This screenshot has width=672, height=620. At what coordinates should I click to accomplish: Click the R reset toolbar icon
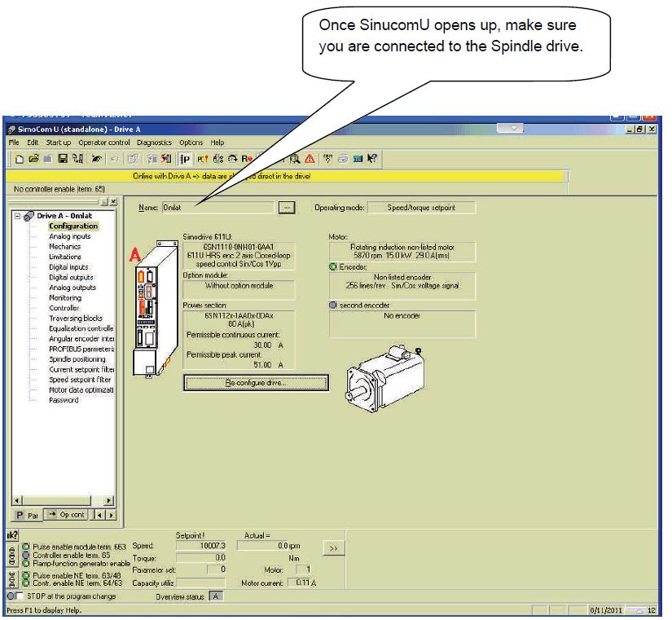(246, 160)
